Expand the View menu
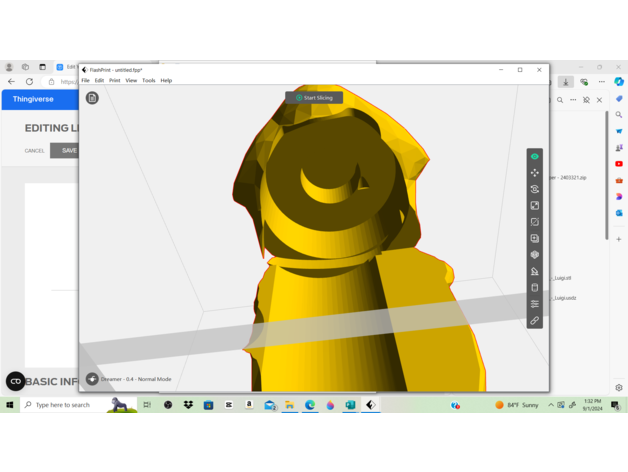 point(131,81)
